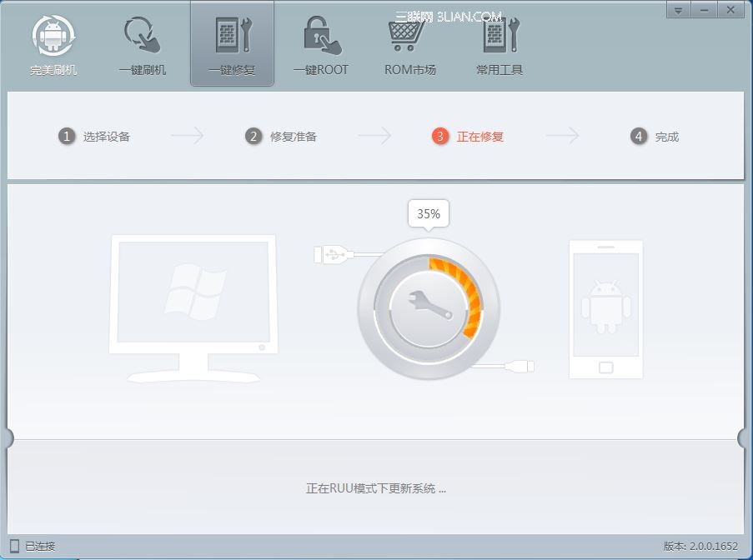Click the Windows computer monitor illustration
Viewport: 753px width, 560px height.
coord(193,308)
